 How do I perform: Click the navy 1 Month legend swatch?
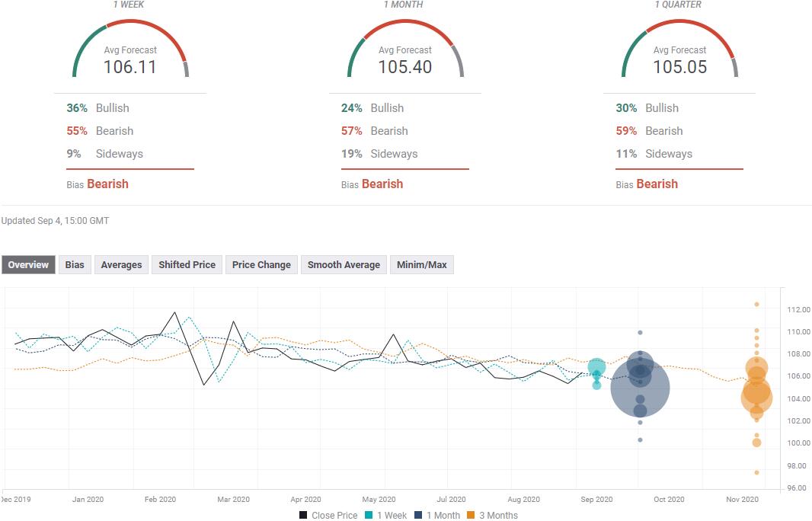(x=418, y=516)
